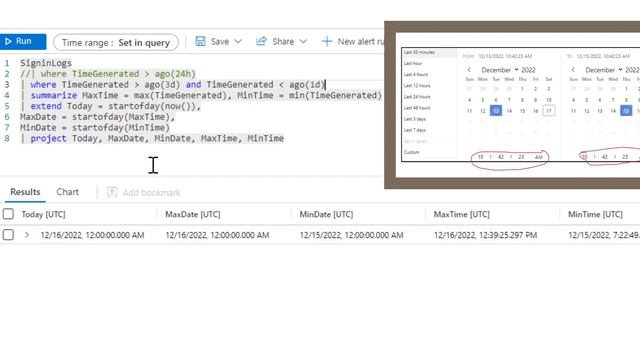Image resolution: width=640 pixels, height=360 pixels.
Task: Choose Last 4 hours in inset time list
Action: point(416,75)
